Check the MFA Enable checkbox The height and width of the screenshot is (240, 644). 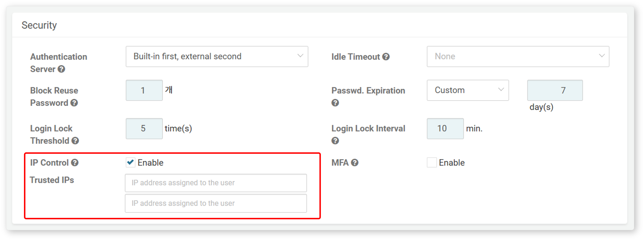tap(432, 163)
